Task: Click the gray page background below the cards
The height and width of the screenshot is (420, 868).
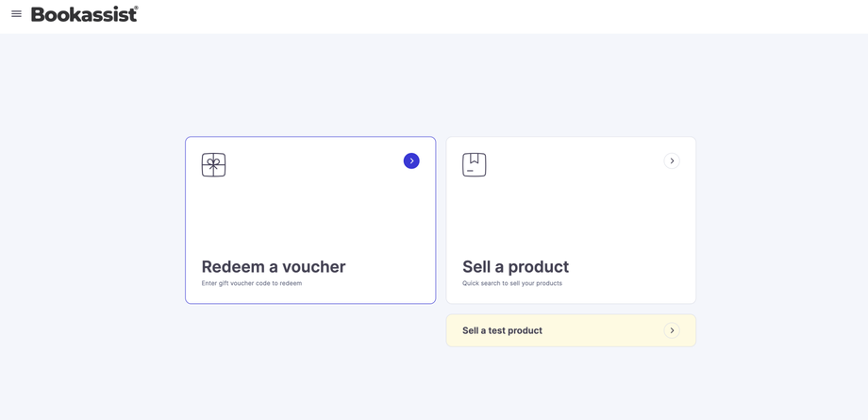Action: tap(434, 387)
